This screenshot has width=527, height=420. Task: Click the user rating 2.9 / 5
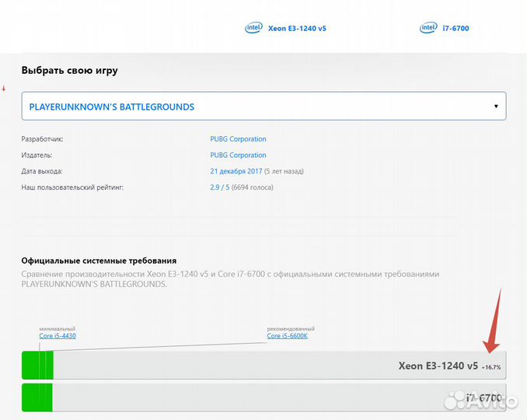pyautogui.click(x=220, y=187)
